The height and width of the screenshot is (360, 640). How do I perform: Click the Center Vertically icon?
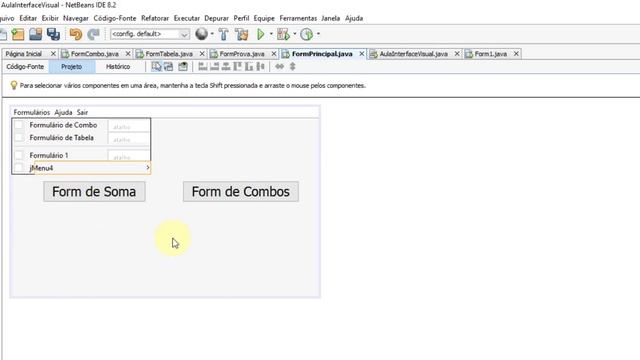[x=260, y=67]
